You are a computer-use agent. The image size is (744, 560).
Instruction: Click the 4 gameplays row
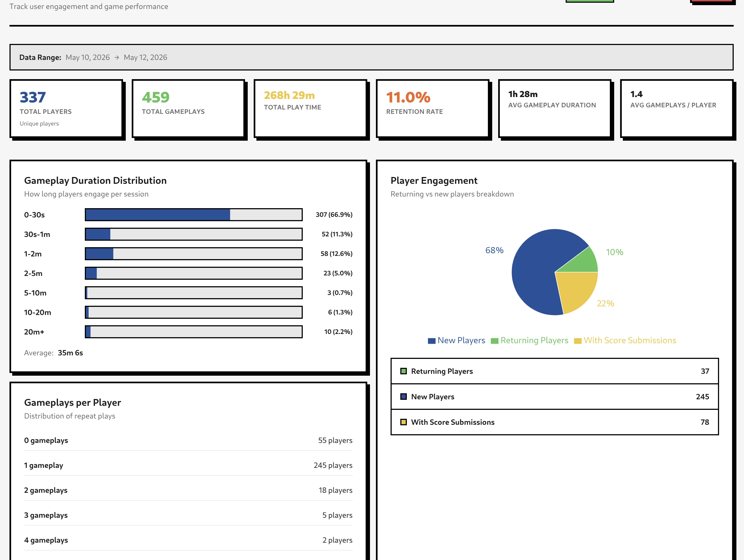click(x=188, y=540)
